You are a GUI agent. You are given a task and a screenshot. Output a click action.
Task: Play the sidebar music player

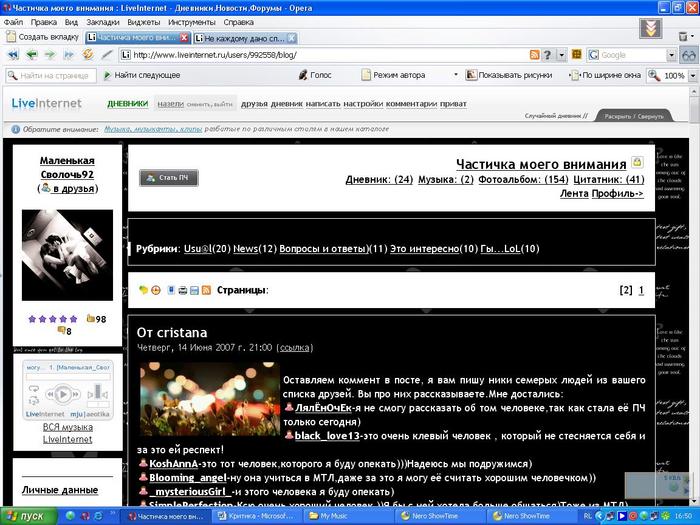[x=63, y=394]
